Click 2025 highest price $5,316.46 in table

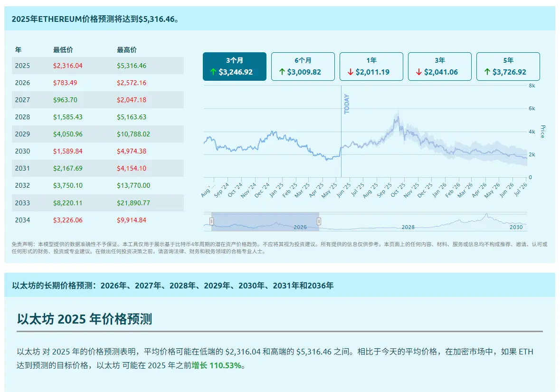[132, 66]
